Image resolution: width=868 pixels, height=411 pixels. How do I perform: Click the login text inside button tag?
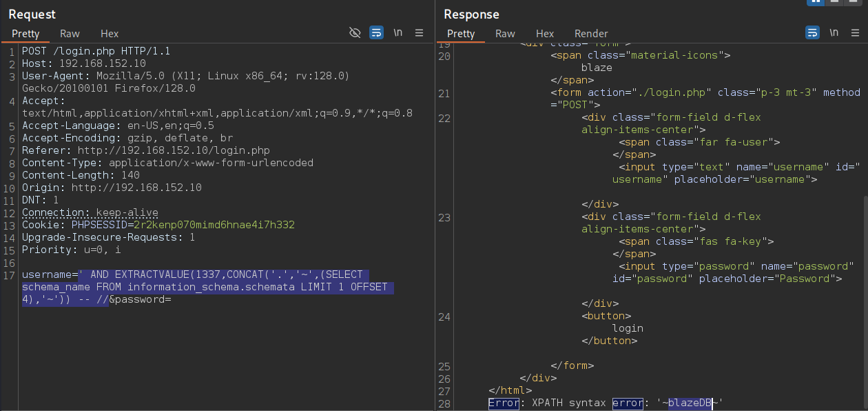coord(628,328)
